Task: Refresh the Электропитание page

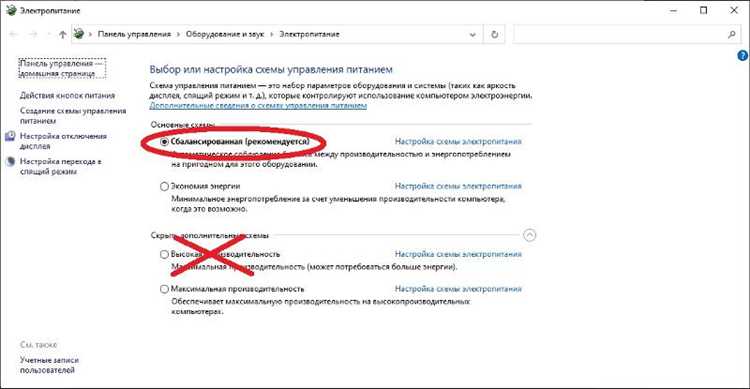Action: tap(495, 34)
